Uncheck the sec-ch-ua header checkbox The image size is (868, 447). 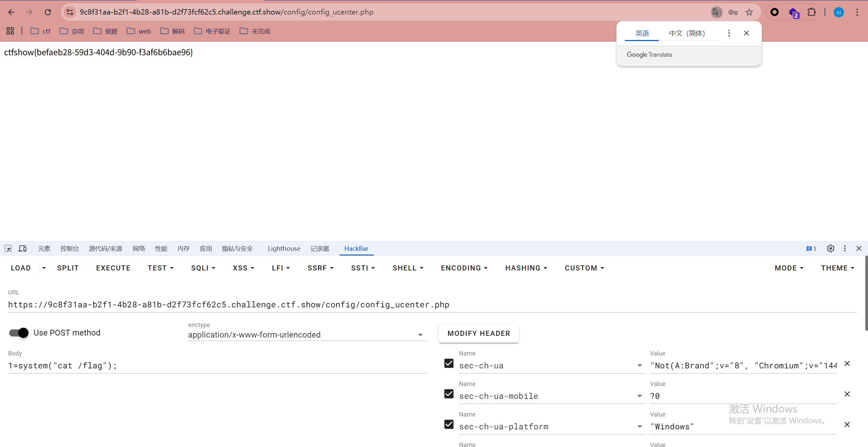point(449,363)
